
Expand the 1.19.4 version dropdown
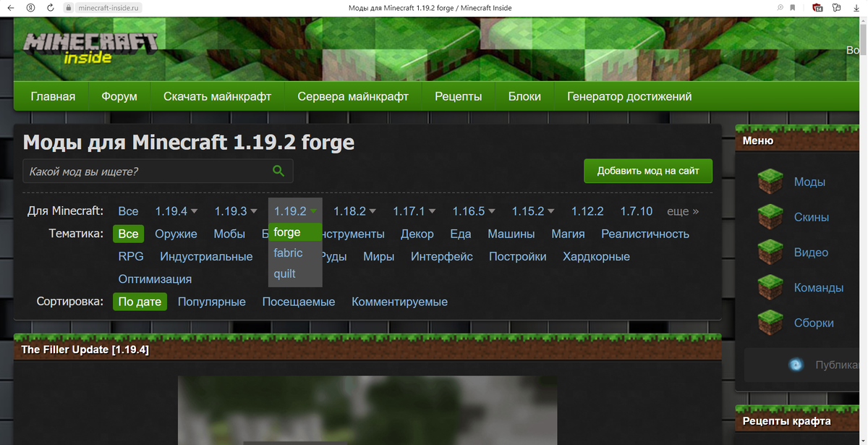click(194, 211)
